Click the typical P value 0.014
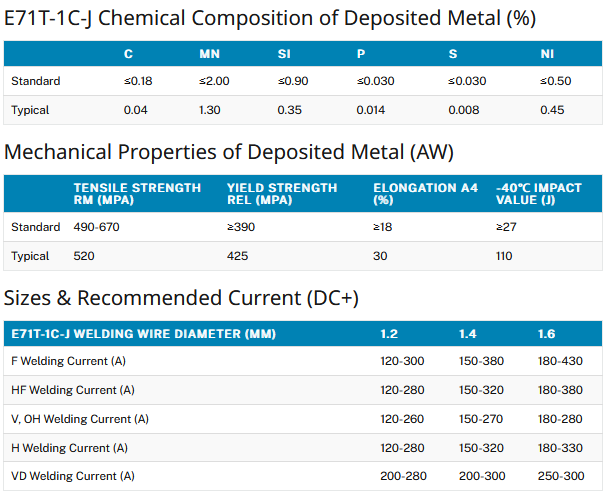 point(371,110)
